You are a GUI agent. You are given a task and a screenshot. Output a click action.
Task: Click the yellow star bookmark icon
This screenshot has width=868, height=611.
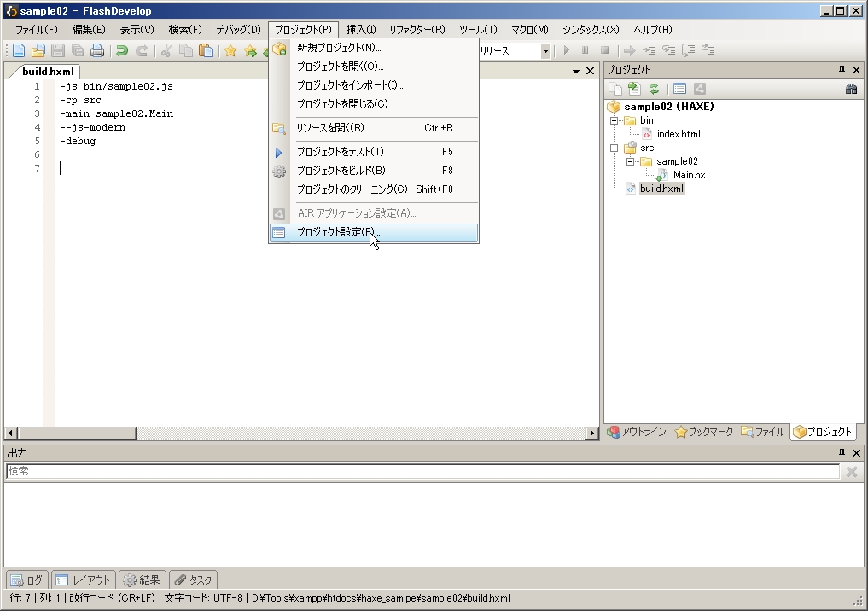click(230, 51)
